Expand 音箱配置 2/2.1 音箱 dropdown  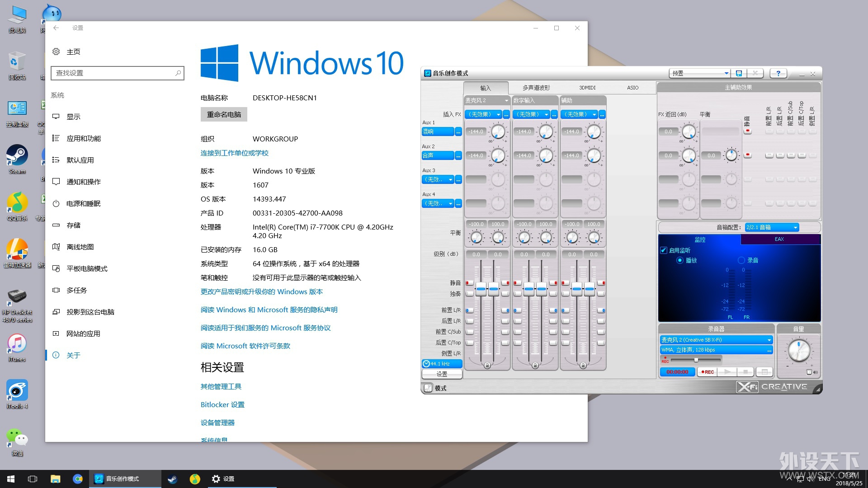(772, 227)
